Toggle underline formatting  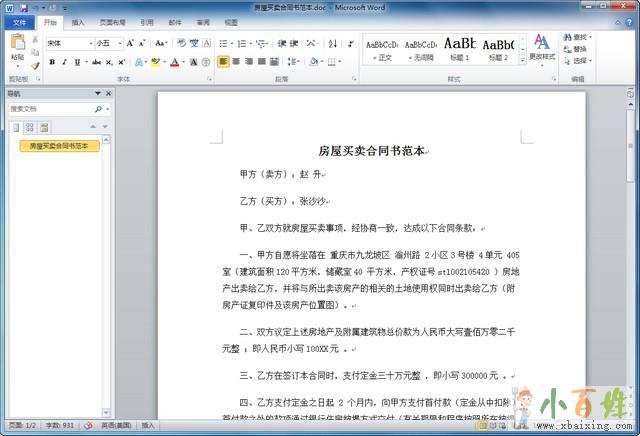(x=78, y=62)
